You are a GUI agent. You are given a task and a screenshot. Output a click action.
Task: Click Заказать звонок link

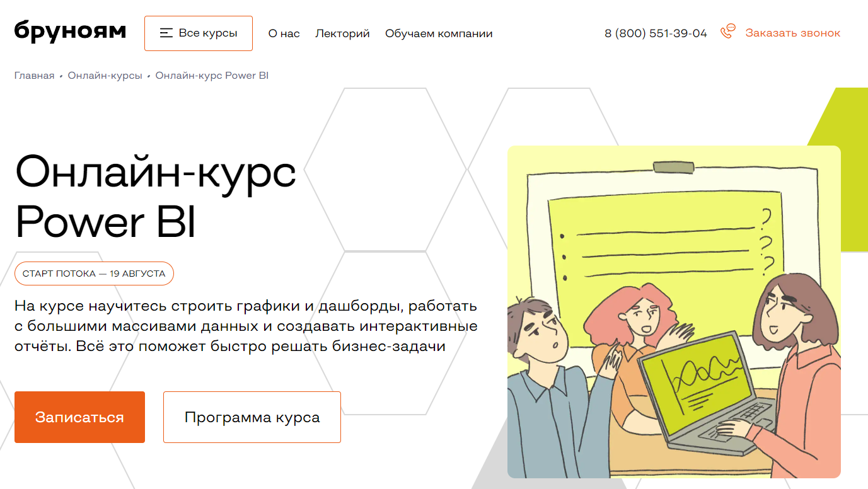point(793,33)
